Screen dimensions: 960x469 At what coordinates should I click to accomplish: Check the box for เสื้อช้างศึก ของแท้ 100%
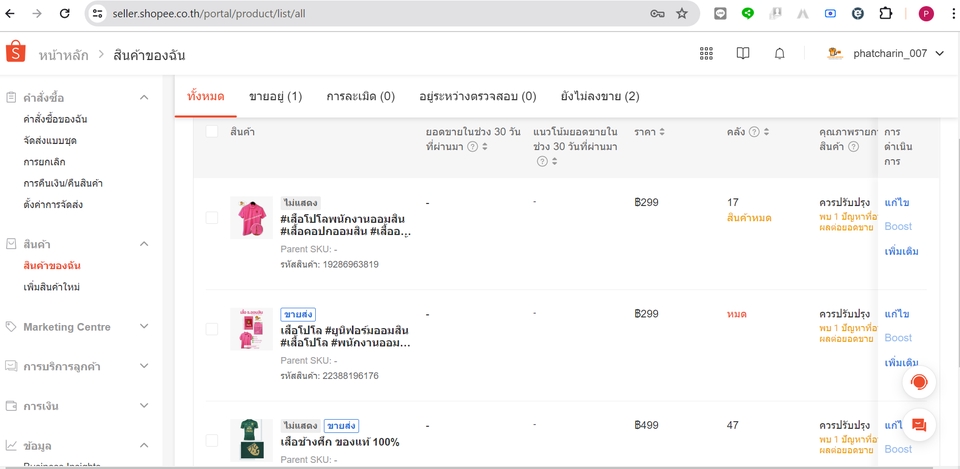click(x=212, y=440)
